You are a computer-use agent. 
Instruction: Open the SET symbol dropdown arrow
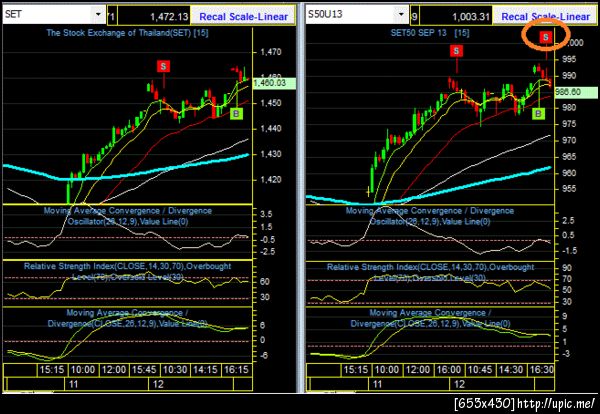(98, 15)
